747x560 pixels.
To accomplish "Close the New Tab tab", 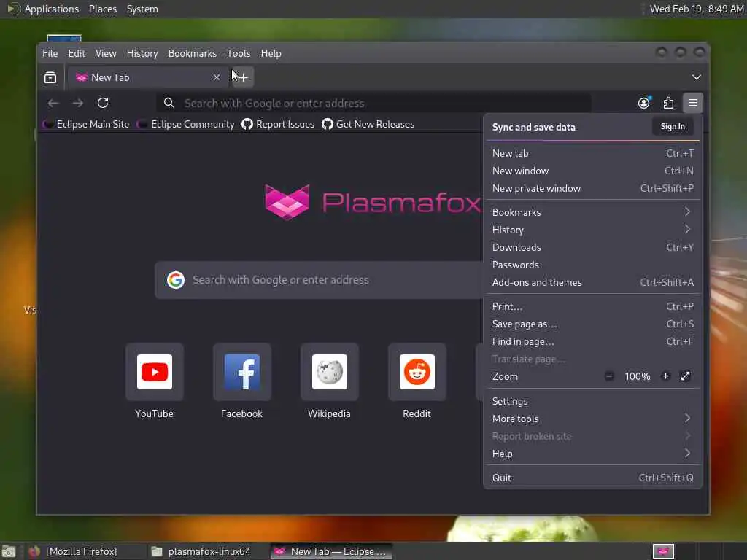I will click(216, 77).
